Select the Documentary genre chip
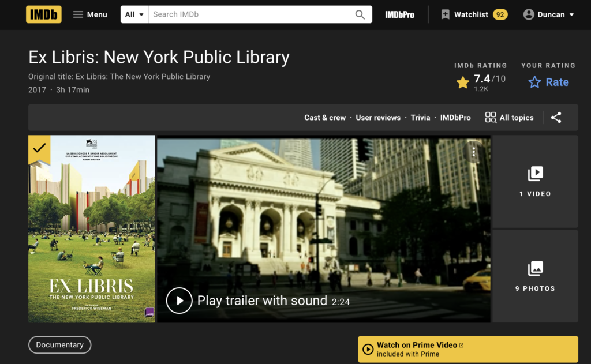This screenshot has height=364, width=591. point(60,345)
